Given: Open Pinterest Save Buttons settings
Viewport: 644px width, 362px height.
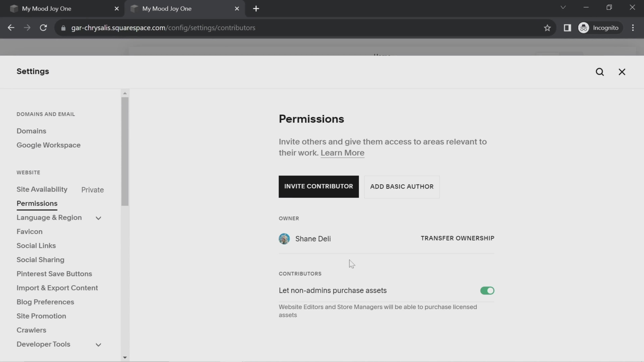Looking at the screenshot, I should tap(54, 274).
